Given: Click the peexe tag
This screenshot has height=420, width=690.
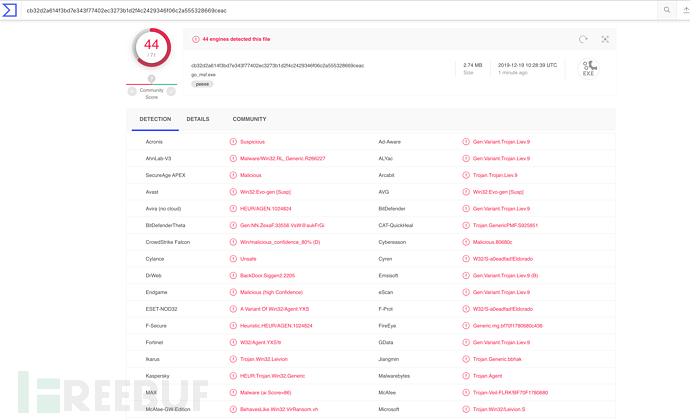Looking at the screenshot, I should [x=202, y=84].
